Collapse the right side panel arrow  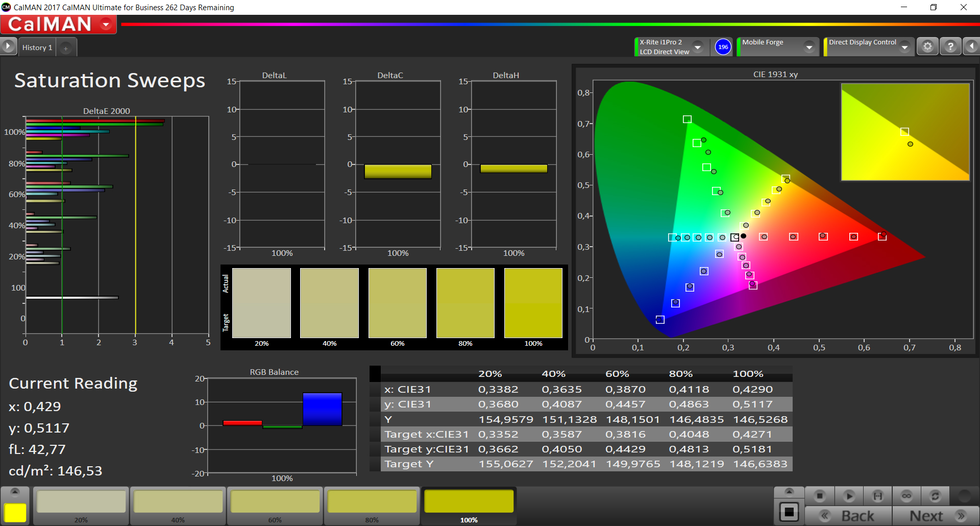(971, 47)
